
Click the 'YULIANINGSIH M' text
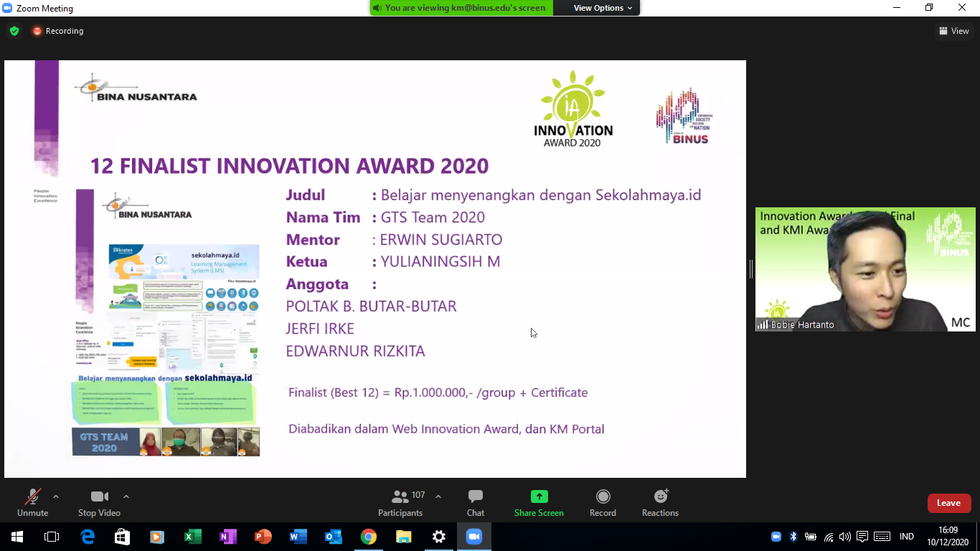coord(440,262)
